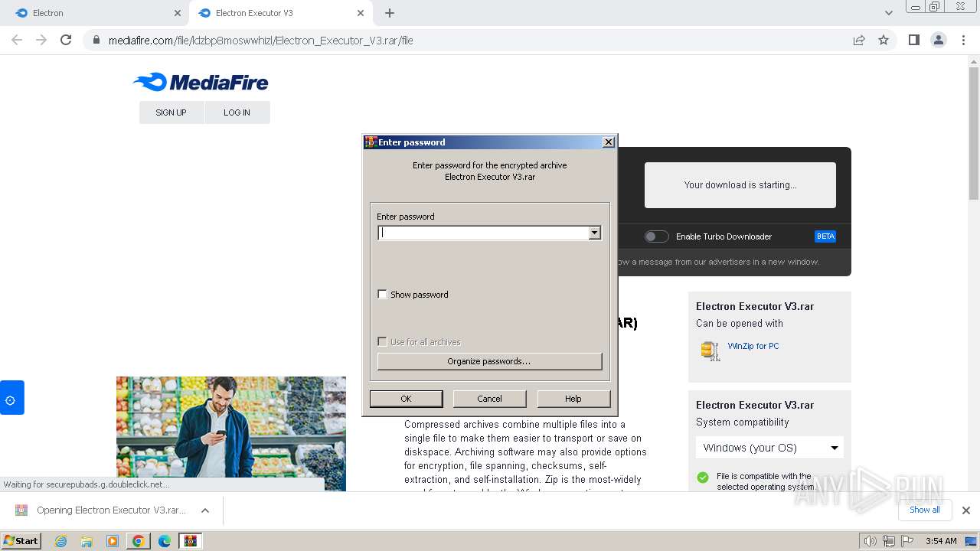The width and height of the screenshot is (980, 551).
Task: Click WinRAR icon in taskbar
Action: pyautogui.click(x=191, y=541)
